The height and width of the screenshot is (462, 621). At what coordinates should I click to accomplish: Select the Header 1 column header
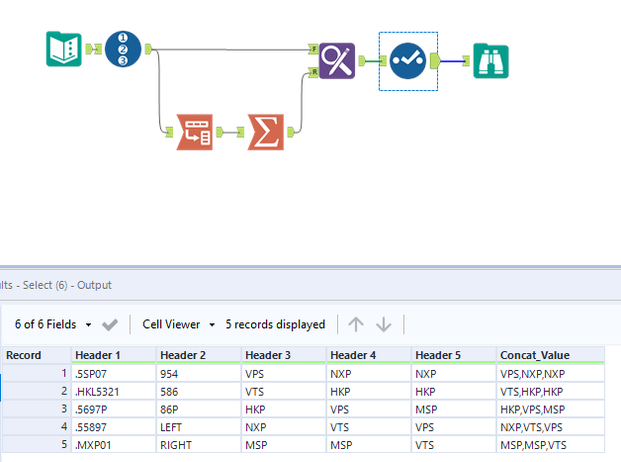[113, 355]
